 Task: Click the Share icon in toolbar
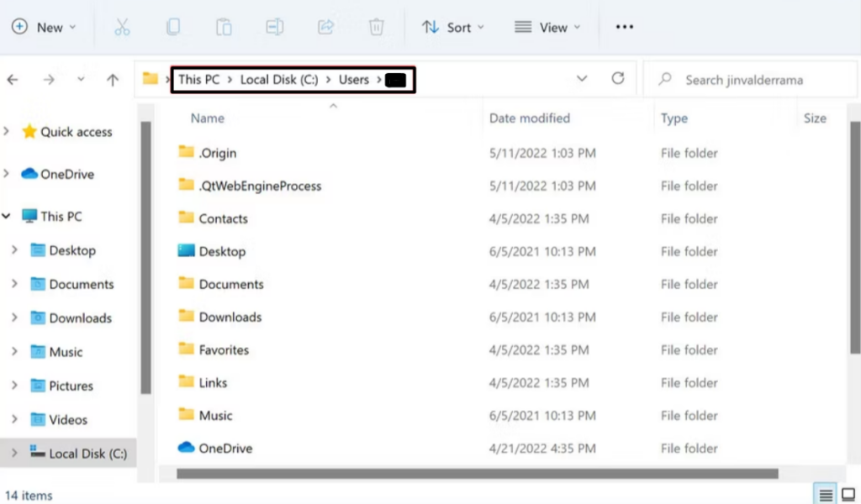pyautogui.click(x=325, y=27)
